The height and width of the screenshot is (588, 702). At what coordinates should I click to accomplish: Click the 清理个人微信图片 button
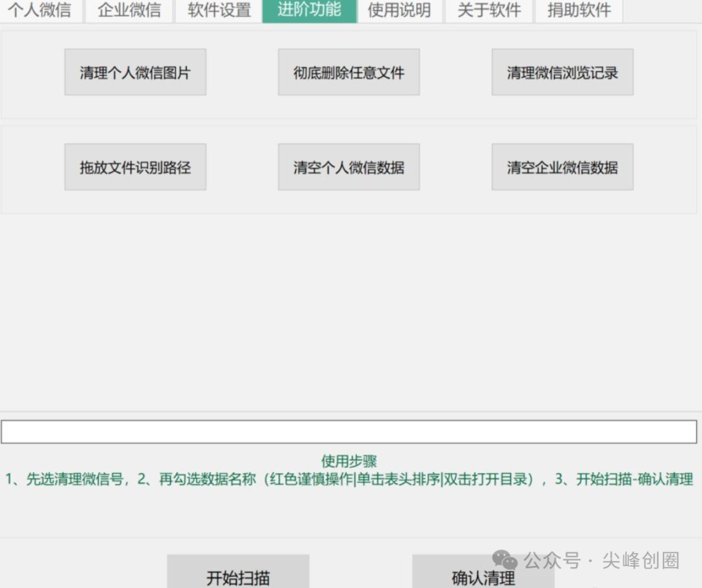(135, 72)
